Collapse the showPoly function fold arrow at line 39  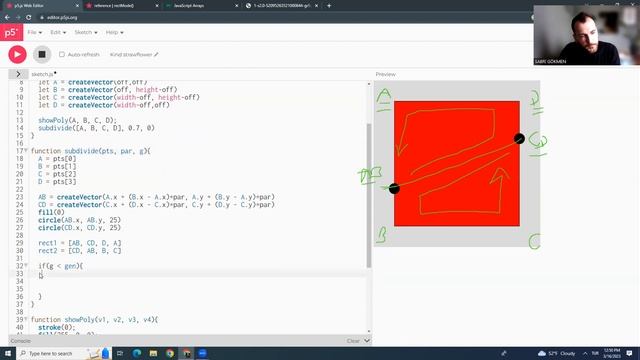(26, 319)
